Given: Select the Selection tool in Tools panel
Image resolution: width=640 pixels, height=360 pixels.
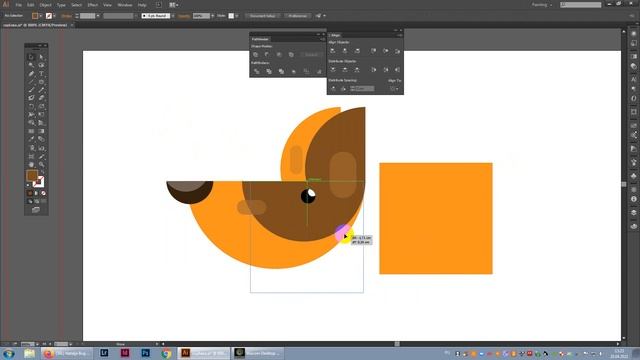Looking at the screenshot, I should coord(31,57).
